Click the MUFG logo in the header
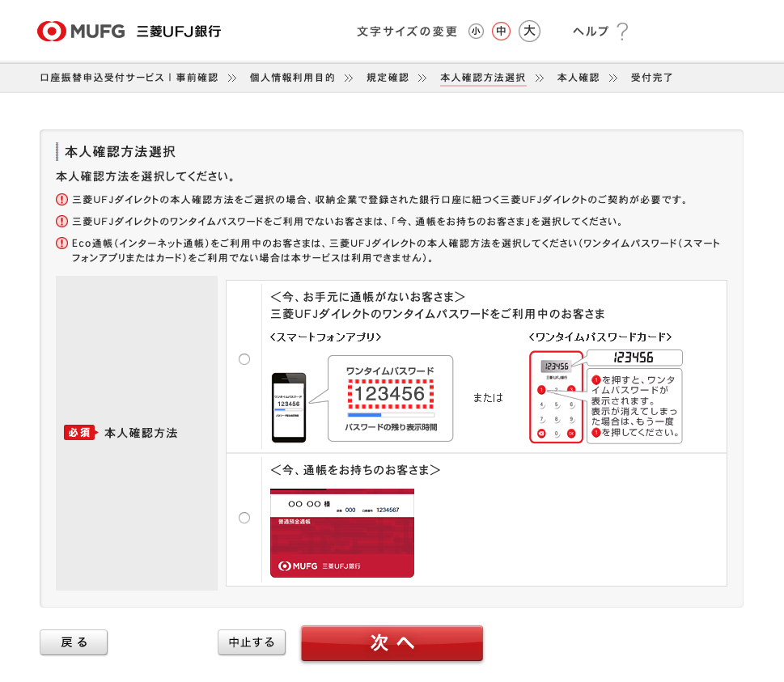This screenshot has width=784, height=682. coord(81,32)
